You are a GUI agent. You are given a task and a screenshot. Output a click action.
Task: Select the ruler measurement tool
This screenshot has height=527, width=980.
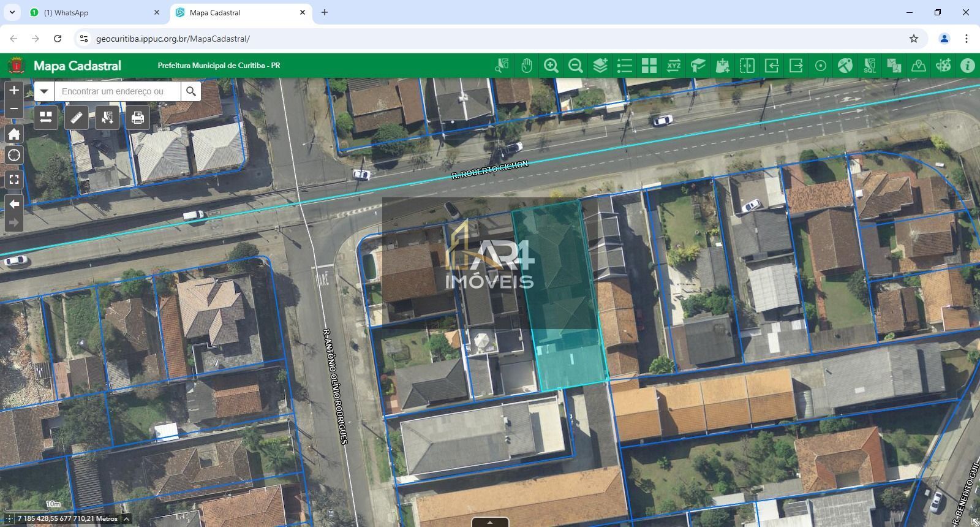click(77, 117)
